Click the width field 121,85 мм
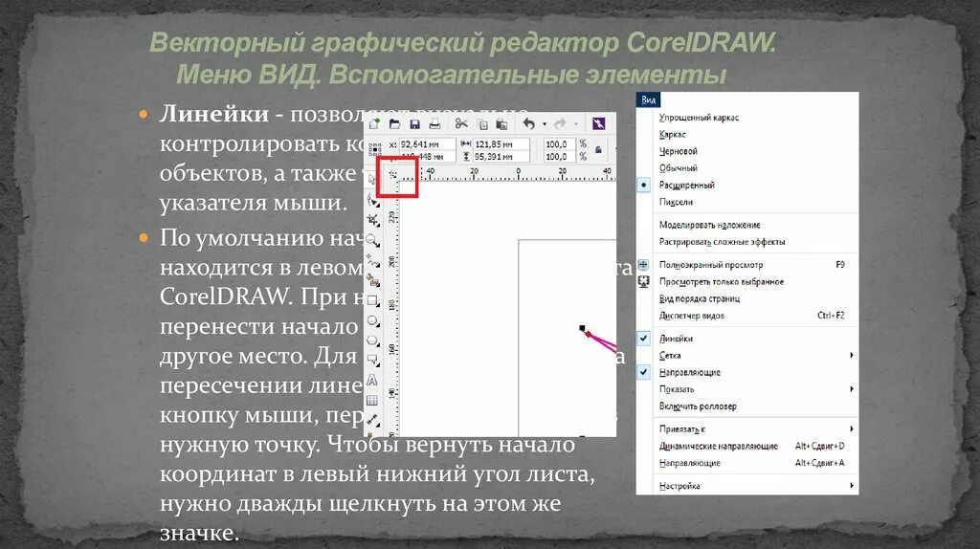Viewport: 980px width, 549px height. [501, 144]
